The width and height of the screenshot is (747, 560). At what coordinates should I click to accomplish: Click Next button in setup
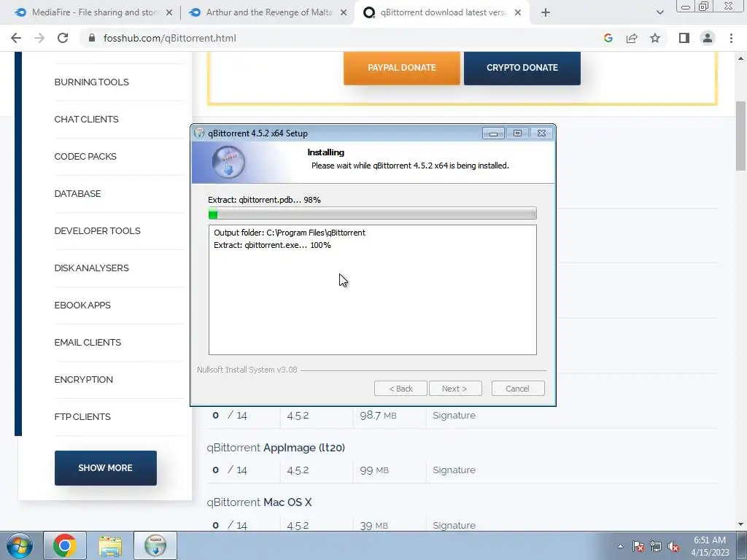pyautogui.click(x=455, y=389)
